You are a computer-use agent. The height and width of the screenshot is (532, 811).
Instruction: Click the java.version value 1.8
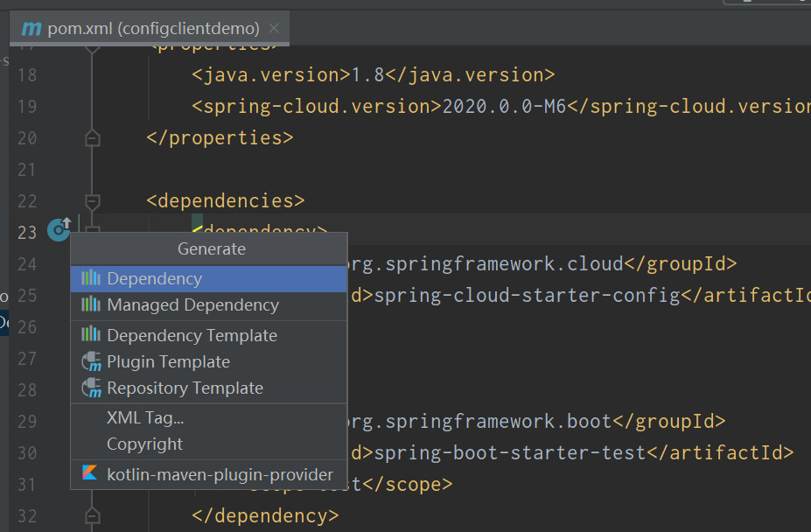367,75
